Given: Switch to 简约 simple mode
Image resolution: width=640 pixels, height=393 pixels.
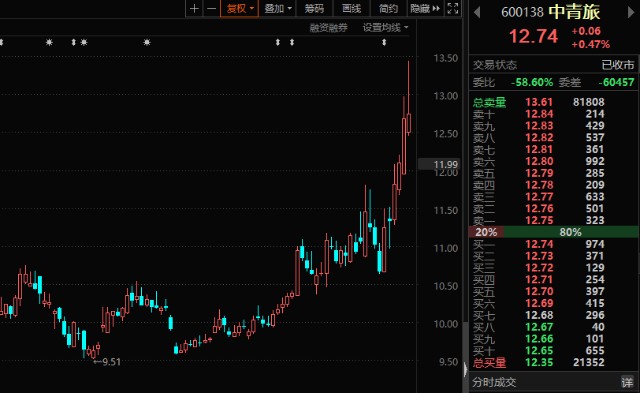Looking at the screenshot, I should click(388, 8).
